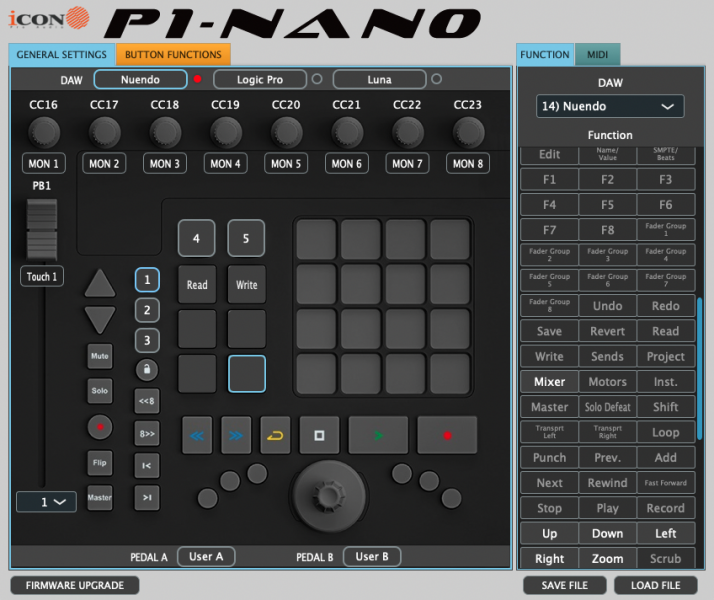Click the down arrow triangle button

click(x=100, y=320)
